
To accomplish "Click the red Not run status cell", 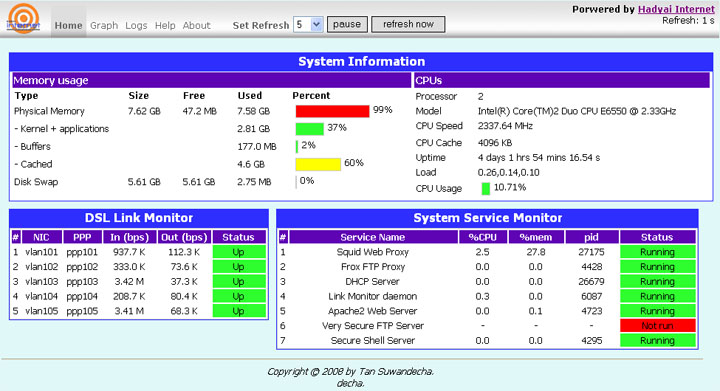I will 658,326.
